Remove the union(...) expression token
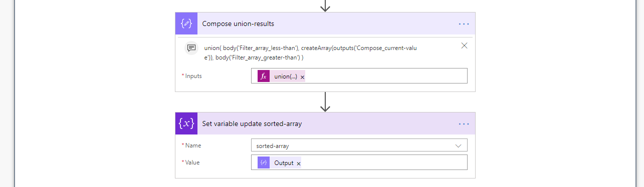 point(302,77)
